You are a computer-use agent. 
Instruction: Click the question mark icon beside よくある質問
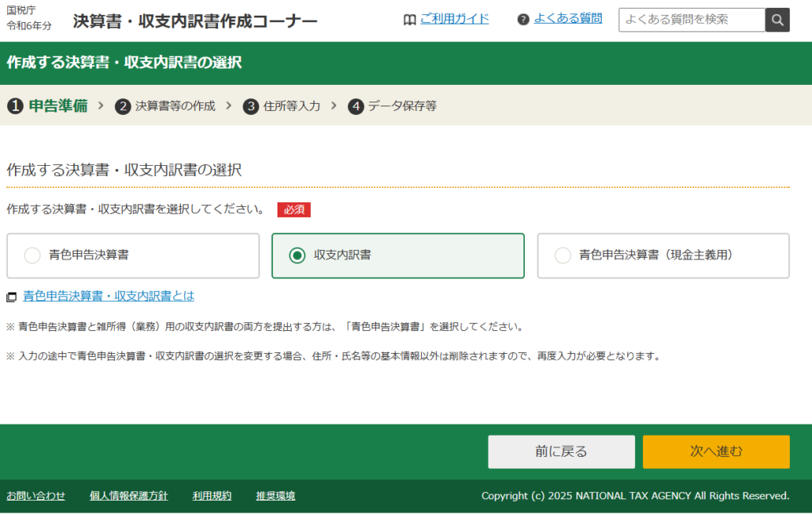click(x=523, y=20)
